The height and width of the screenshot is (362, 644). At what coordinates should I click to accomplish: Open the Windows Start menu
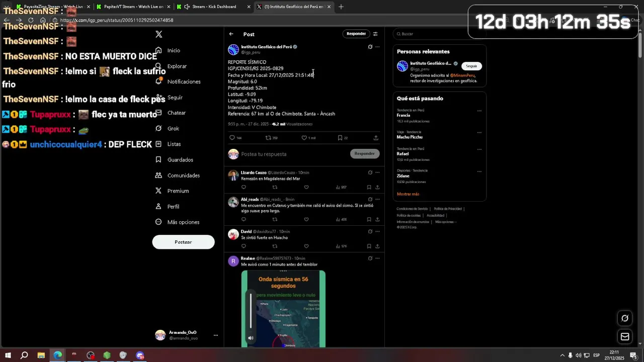[8, 355]
